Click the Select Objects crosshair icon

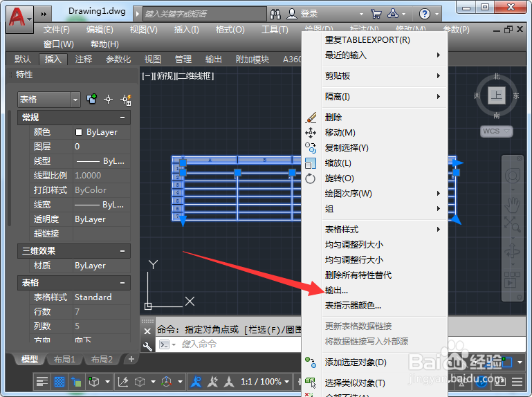point(108,100)
